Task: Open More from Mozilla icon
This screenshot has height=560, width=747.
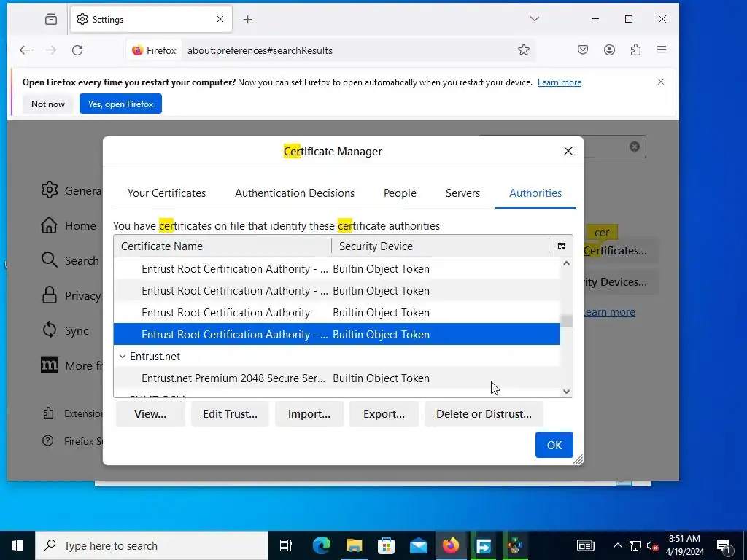Action: tap(50, 365)
